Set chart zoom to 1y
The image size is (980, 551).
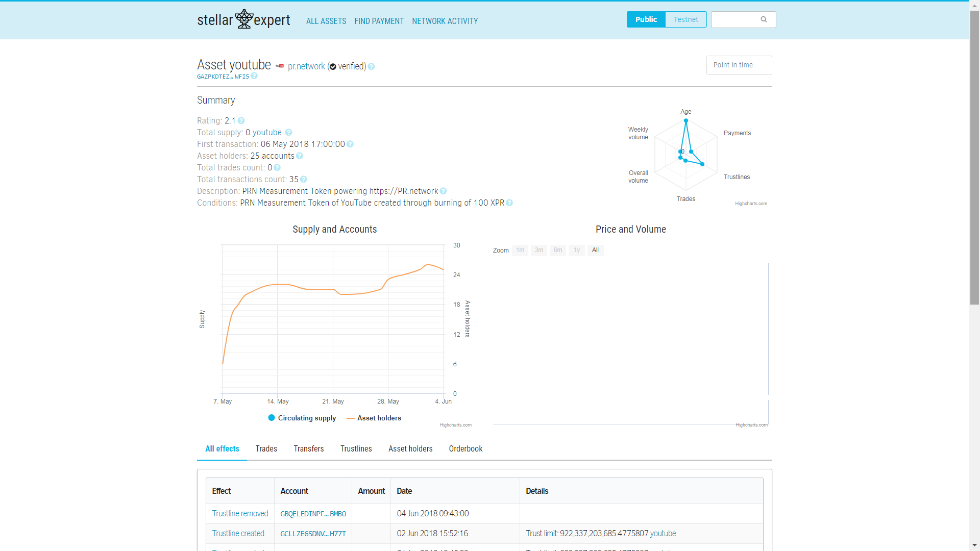pos(577,250)
